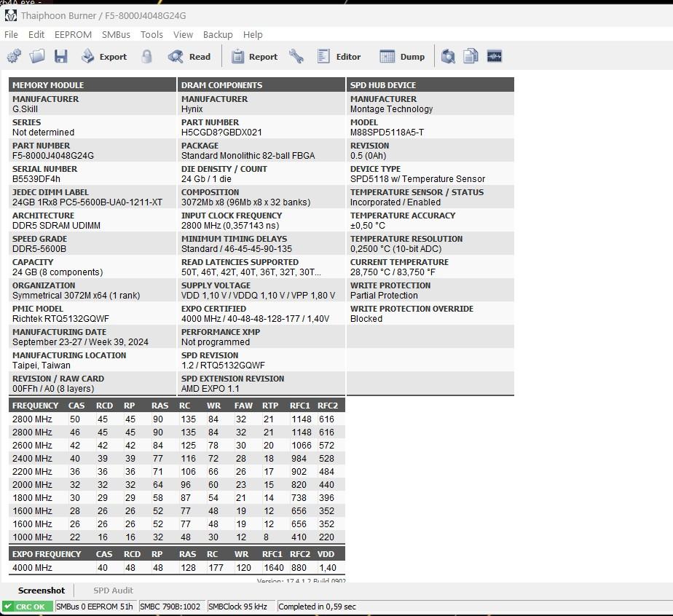Open the EEPROM menu

coord(73,35)
